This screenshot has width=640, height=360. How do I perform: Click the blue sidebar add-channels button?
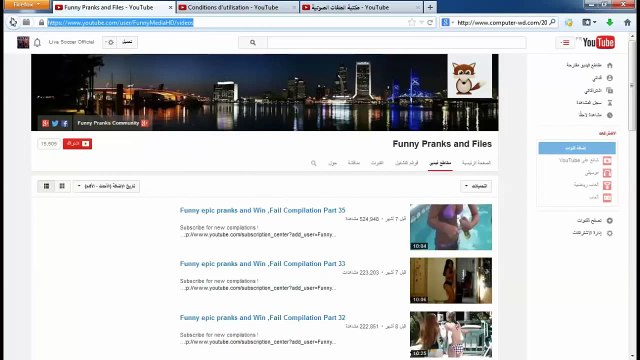(x=577, y=148)
